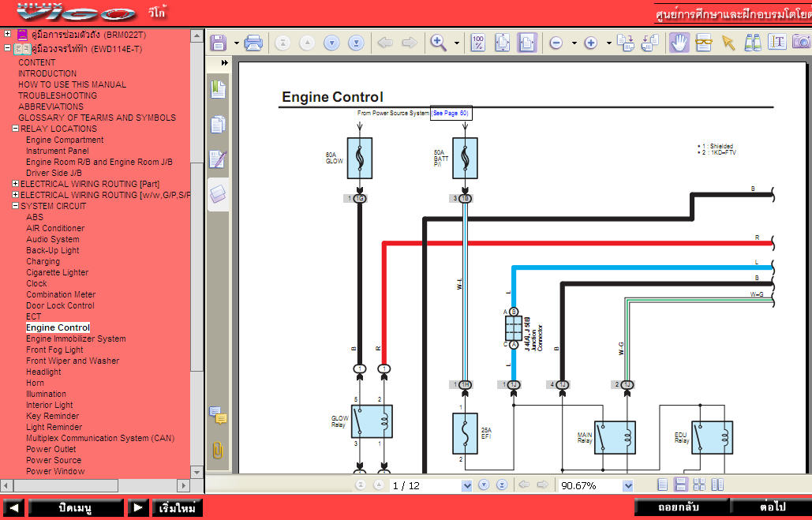Open the Headlight circuit entry
Image resolution: width=812 pixels, height=520 pixels.
pyautogui.click(x=43, y=372)
